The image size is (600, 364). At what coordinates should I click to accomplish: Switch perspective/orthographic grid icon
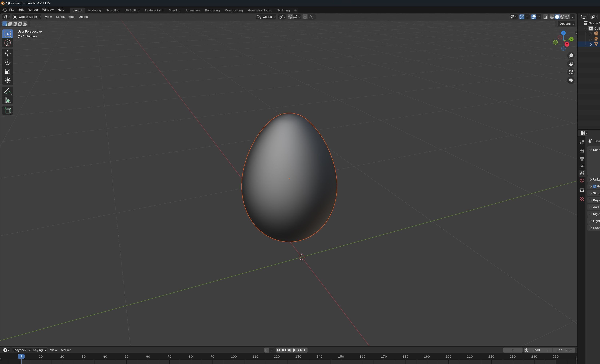(571, 80)
